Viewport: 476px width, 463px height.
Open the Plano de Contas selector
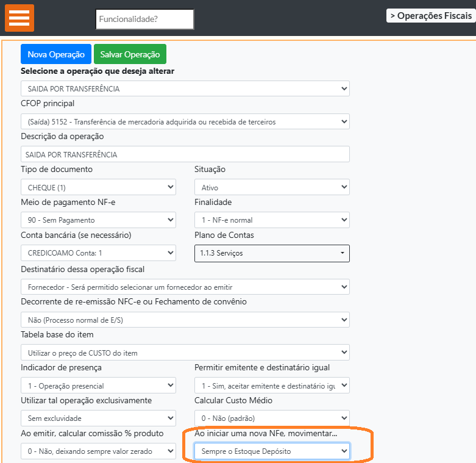point(272,253)
